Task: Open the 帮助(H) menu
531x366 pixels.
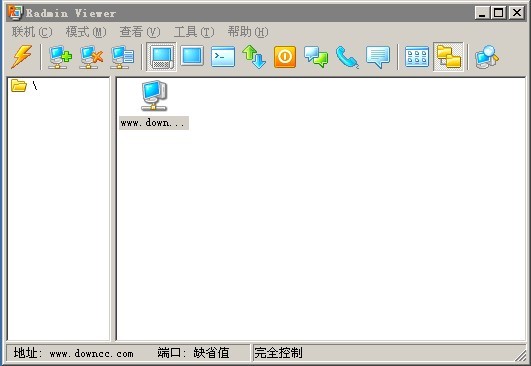Action: pyautogui.click(x=248, y=32)
